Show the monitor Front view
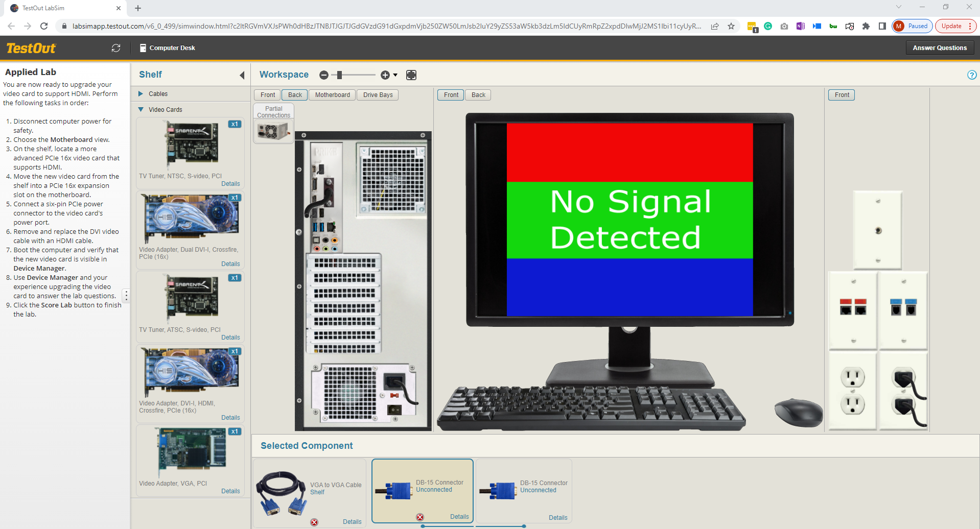Screen dimensions: 980x529 451,95
